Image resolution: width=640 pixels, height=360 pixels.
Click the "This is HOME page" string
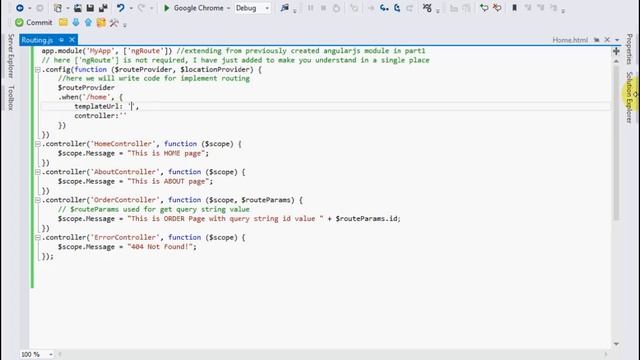point(166,153)
